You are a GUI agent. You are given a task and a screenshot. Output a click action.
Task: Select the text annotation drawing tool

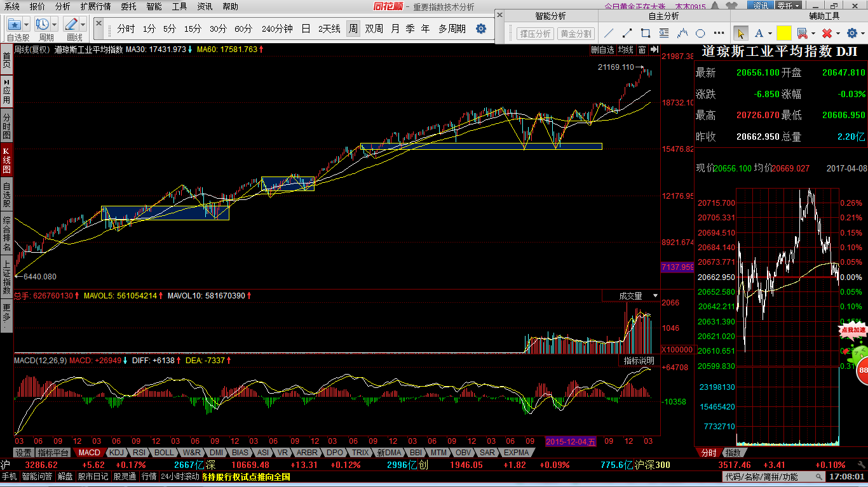(x=664, y=33)
